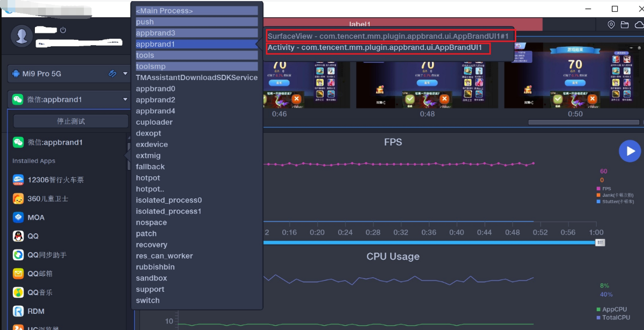Screen dimensions: 644x330
Task: Click the MOA app icon
Action: pos(18,218)
